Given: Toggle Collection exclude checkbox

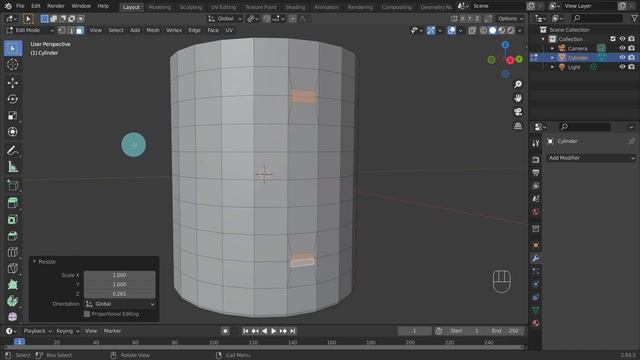Looking at the screenshot, I should coord(613,39).
